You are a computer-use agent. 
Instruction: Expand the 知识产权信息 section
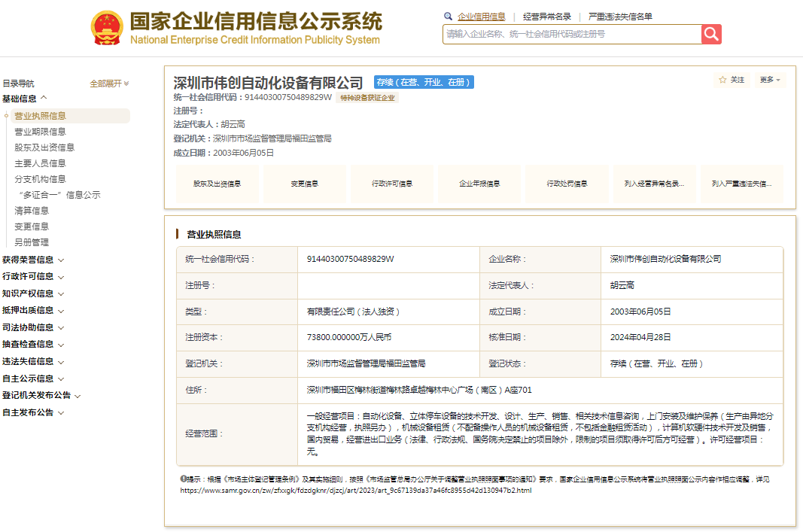[32, 293]
